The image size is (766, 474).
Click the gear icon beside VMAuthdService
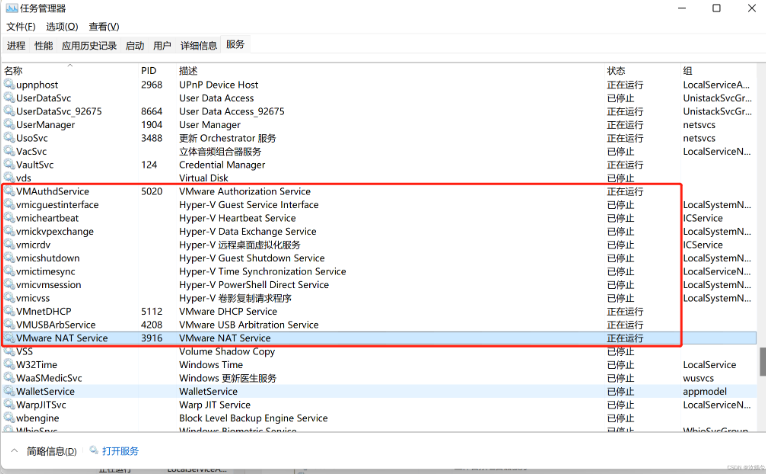[9, 191]
